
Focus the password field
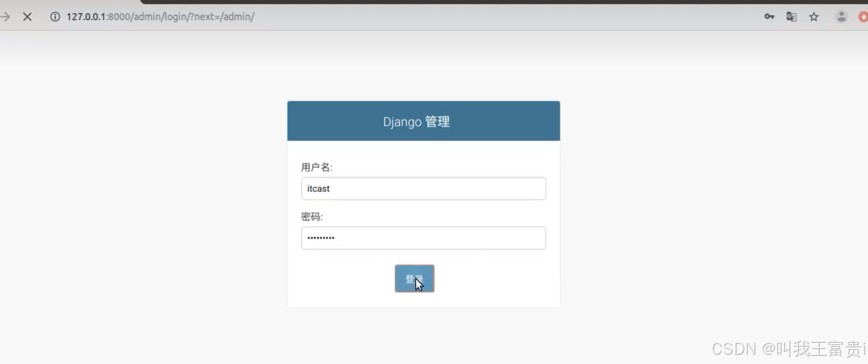coord(424,238)
